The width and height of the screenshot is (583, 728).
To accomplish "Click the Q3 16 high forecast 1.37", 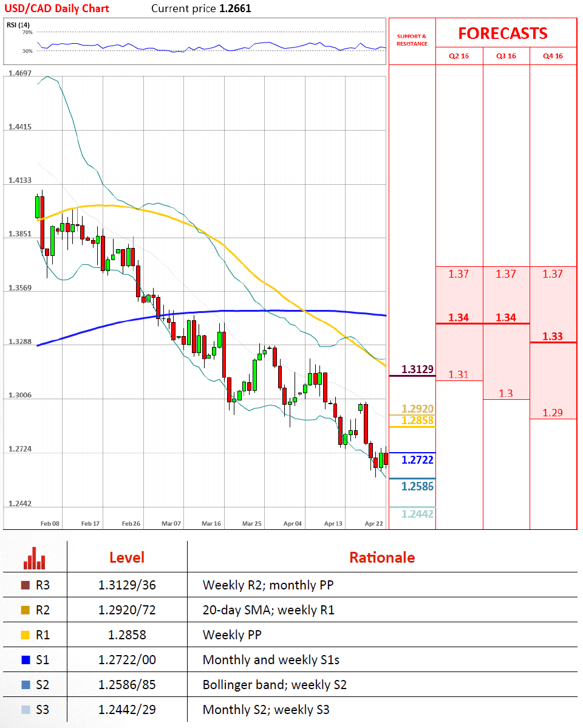I will (x=506, y=274).
